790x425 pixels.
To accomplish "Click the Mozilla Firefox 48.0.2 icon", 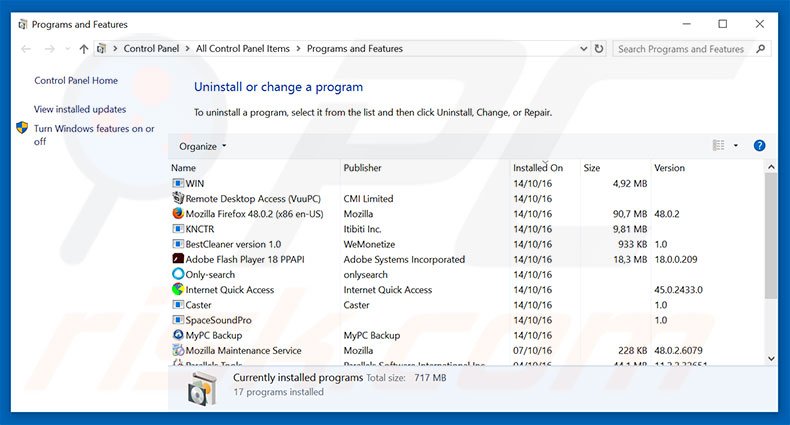I will pyautogui.click(x=178, y=214).
